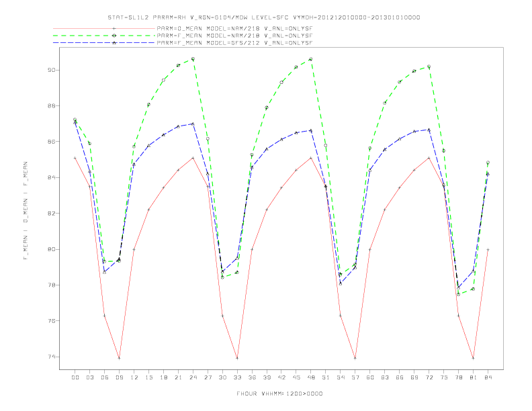Click forecast hour tick label 75
The height and width of the screenshot is (411, 532).
click(x=444, y=377)
